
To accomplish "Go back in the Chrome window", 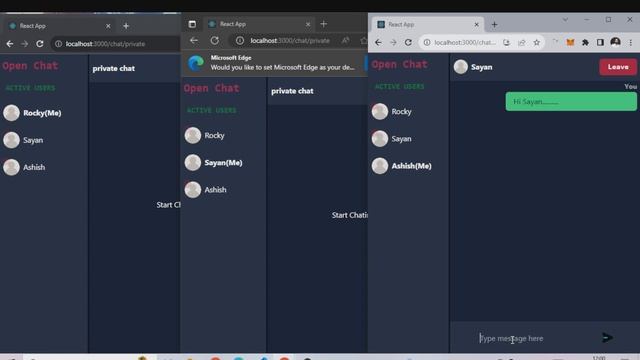I will (378, 42).
